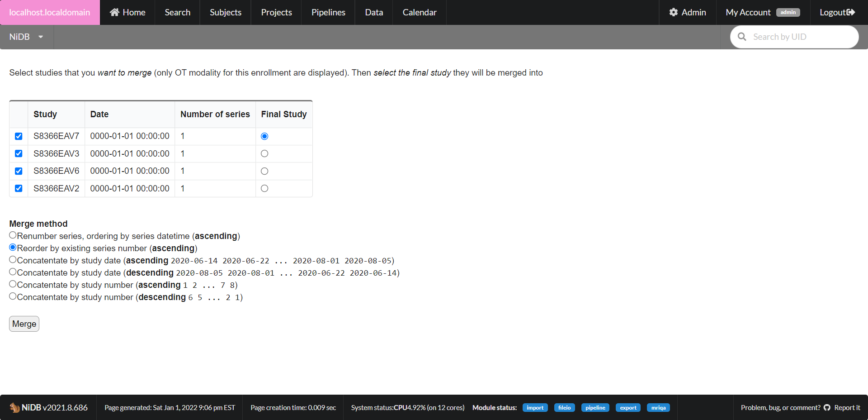Viewport: 868px width, 420px height.
Task: Open the mriqa module status badge
Action: 658,407
